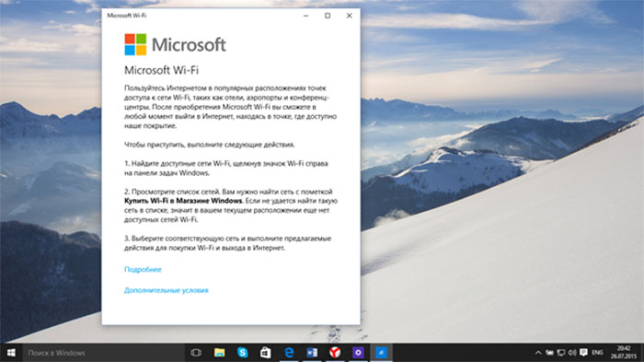Open the network icon in system tray

[x=561, y=353]
